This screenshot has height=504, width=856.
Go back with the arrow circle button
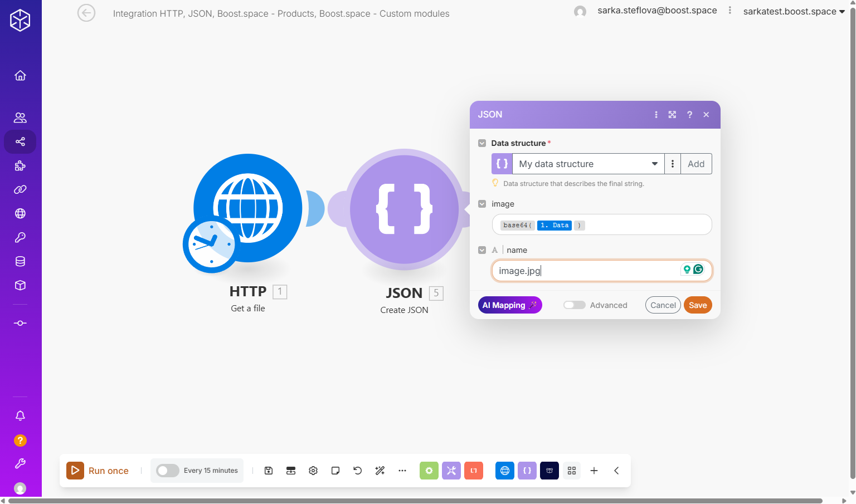tap(86, 13)
